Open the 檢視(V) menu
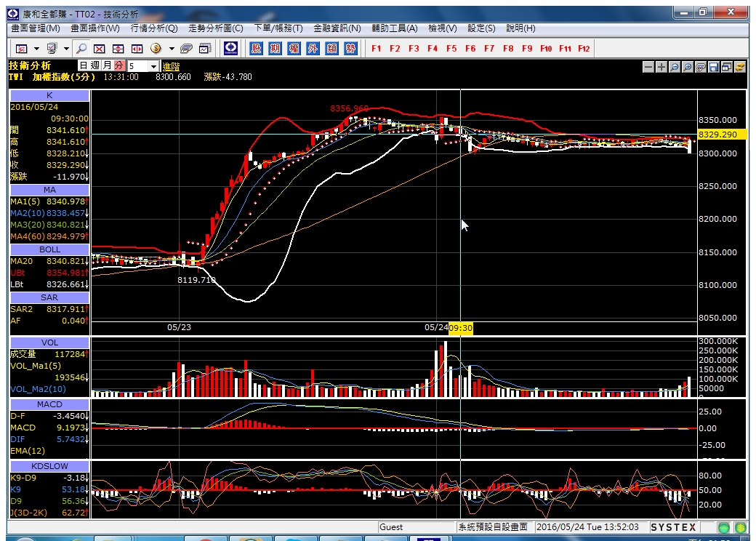 click(443, 28)
